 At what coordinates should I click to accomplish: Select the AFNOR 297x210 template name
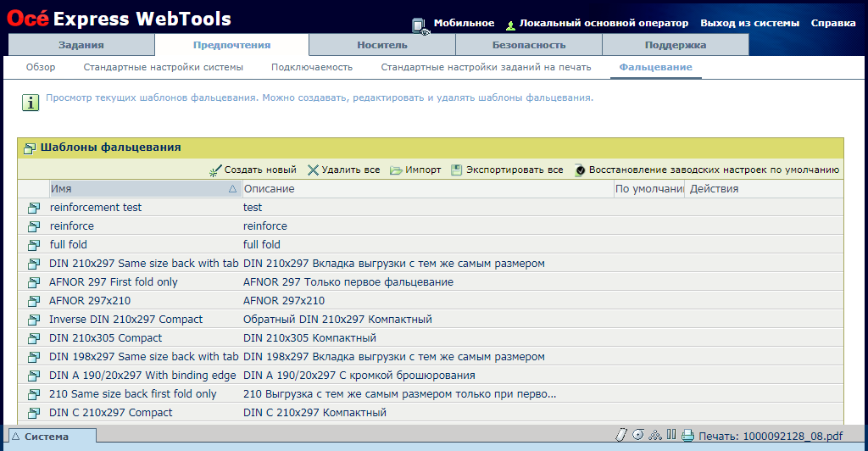tap(90, 300)
